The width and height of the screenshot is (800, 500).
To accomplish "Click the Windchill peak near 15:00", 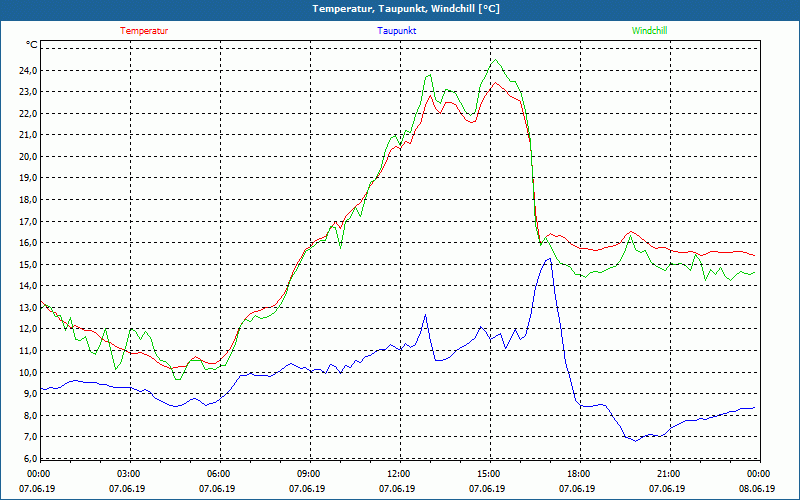I will tap(495, 60).
